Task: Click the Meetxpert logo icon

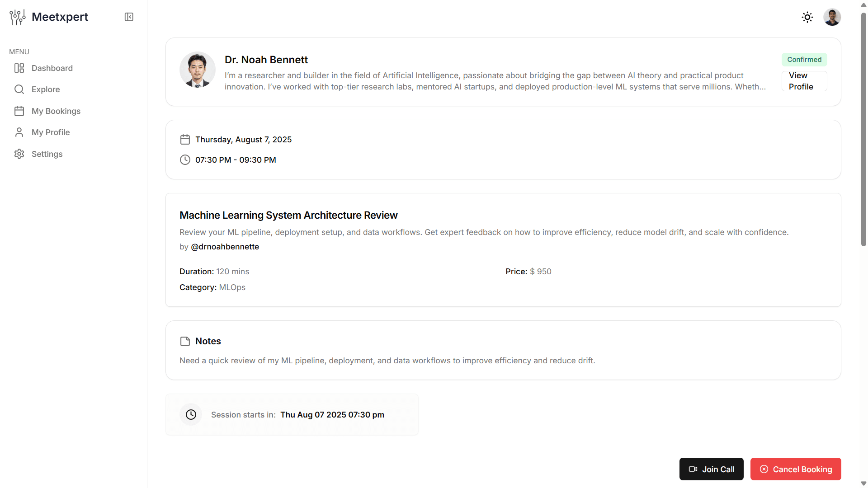Action: click(18, 17)
